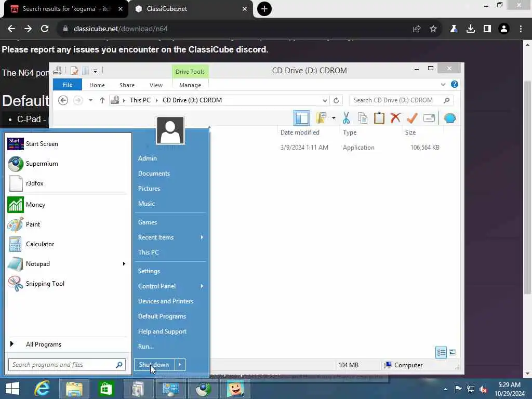This screenshot has height=399, width=532.
Task: Launch Money app from Start menu
Action: tap(35, 205)
